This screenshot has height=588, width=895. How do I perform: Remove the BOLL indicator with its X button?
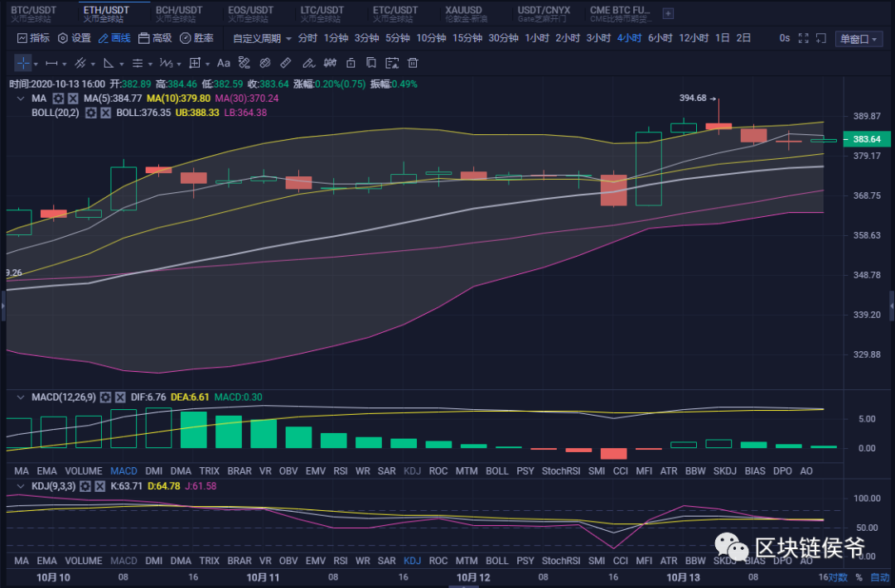[104, 113]
